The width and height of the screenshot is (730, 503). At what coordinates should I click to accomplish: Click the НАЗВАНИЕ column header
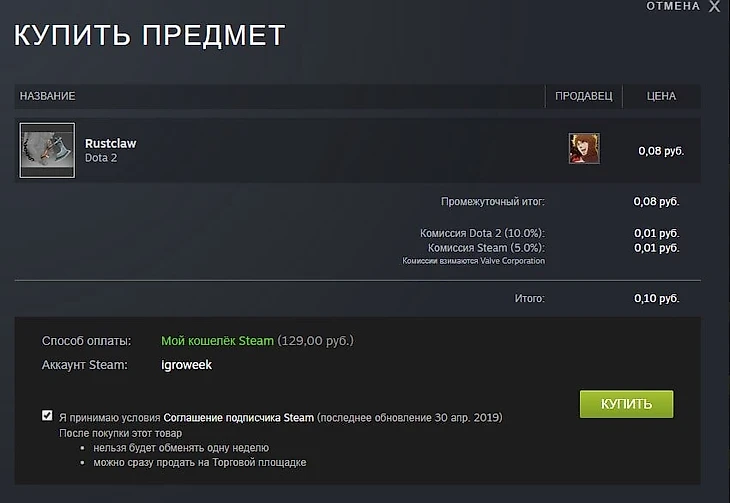pos(47,96)
